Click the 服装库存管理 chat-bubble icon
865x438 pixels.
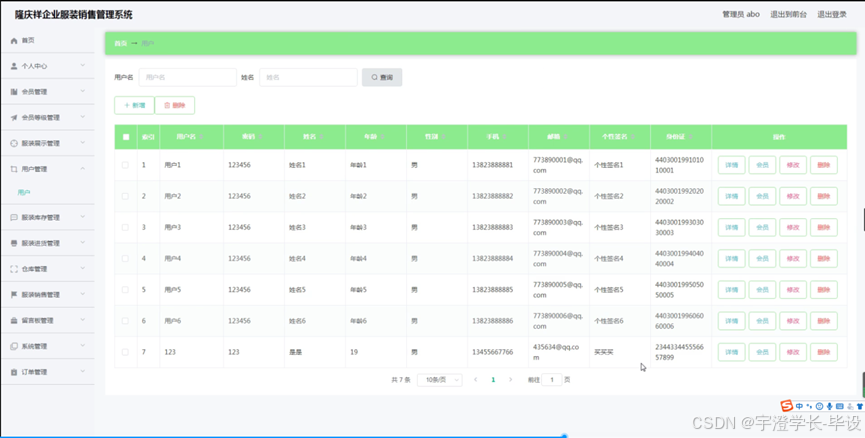(14, 217)
